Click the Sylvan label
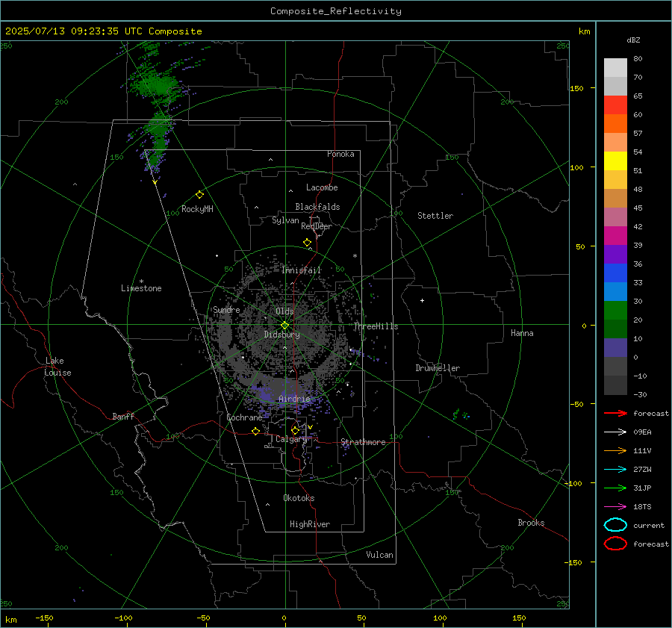 pos(285,220)
